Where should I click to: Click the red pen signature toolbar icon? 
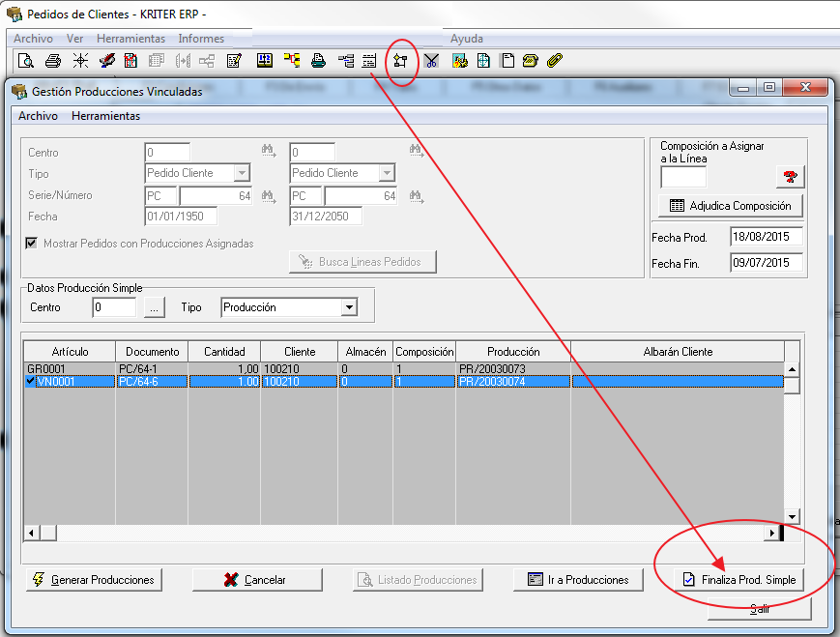[107, 61]
